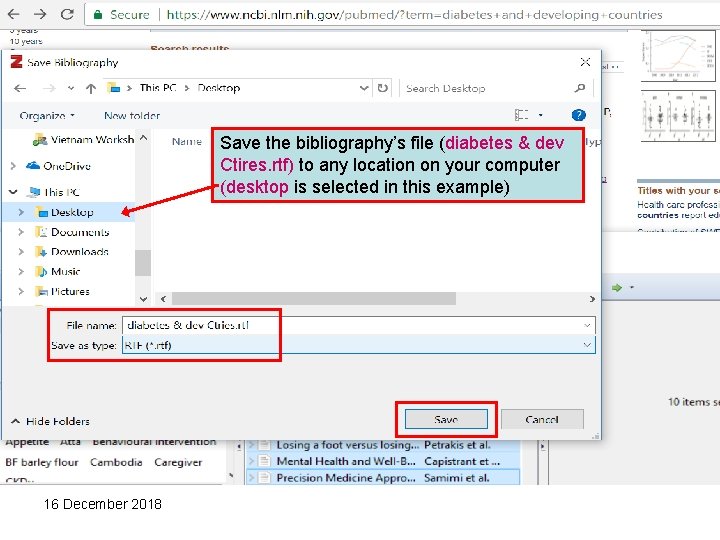
Task: Click navigation pane scroll down arrow
Action: click(x=143, y=299)
